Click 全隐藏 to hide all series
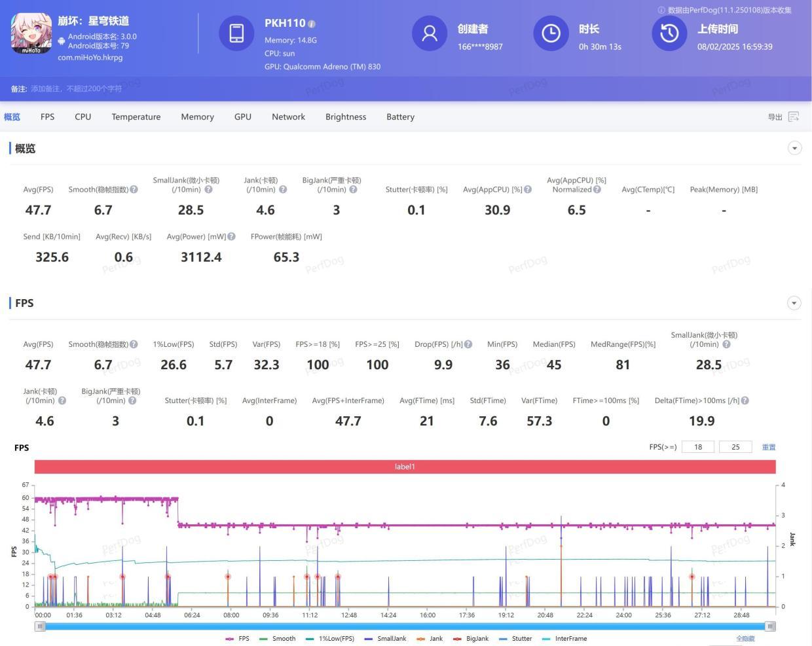This screenshot has height=646, width=812. tap(745, 638)
